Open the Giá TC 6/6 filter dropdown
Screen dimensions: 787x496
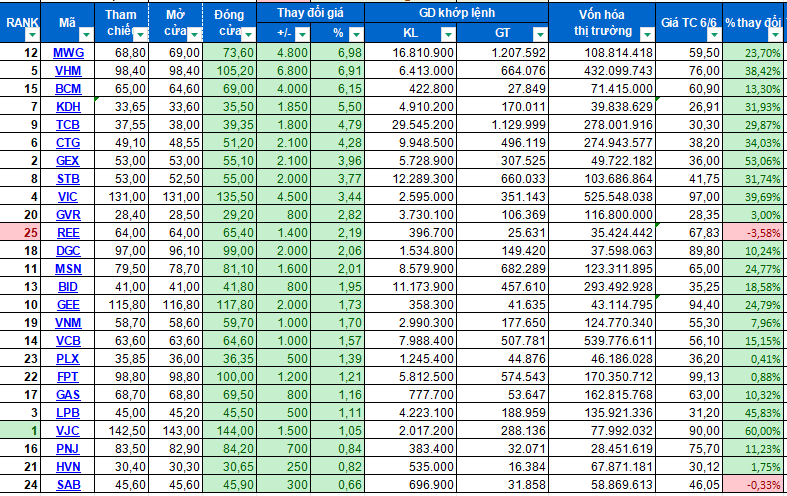click(714, 35)
